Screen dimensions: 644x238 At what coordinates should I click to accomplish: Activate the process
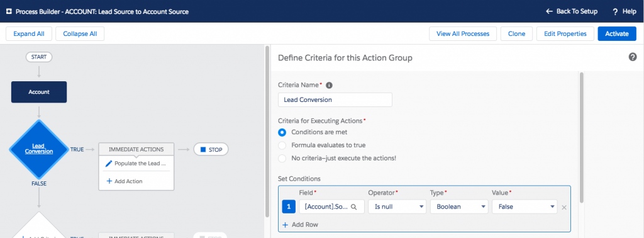point(617,34)
